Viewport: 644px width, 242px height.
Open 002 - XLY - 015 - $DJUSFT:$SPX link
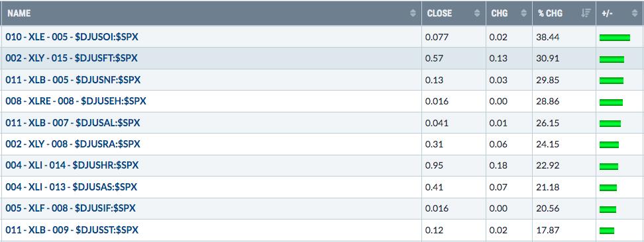72,58
